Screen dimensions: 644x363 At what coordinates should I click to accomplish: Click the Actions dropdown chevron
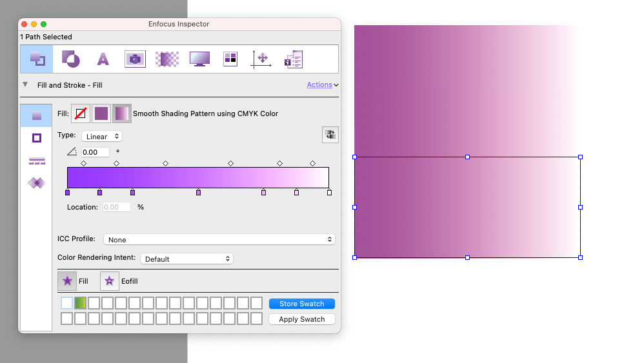click(336, 85)
